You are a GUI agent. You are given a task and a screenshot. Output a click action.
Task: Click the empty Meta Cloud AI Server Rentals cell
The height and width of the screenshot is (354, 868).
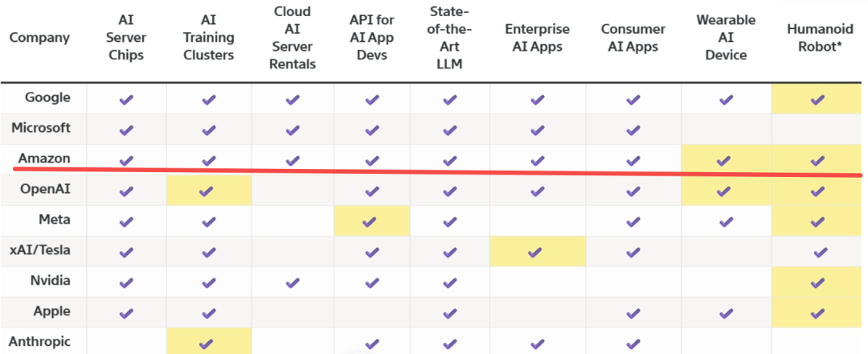pyautogui.click(x=293, y=221)
